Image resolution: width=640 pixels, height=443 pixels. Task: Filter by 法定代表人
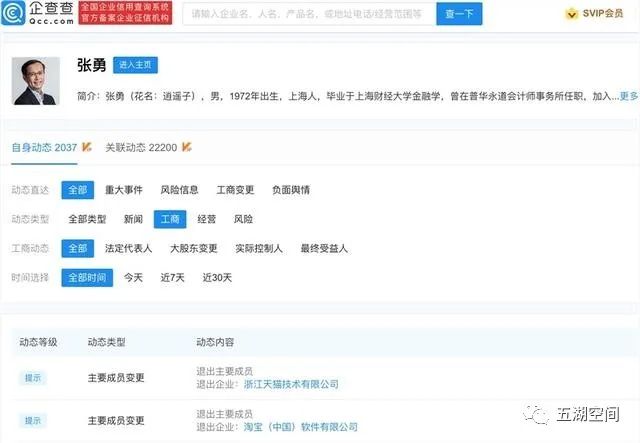click(128, 248)
